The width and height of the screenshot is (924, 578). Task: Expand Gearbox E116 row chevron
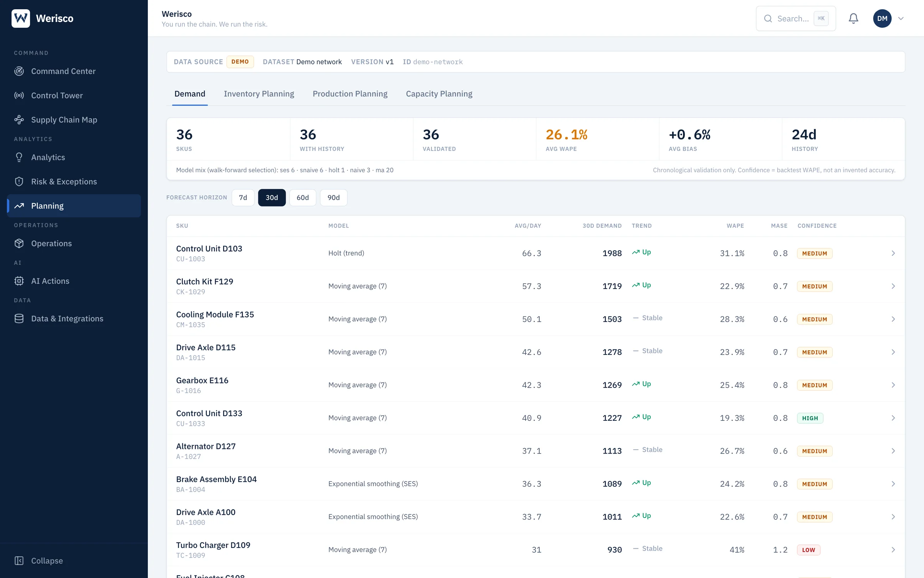pos(893,385)
